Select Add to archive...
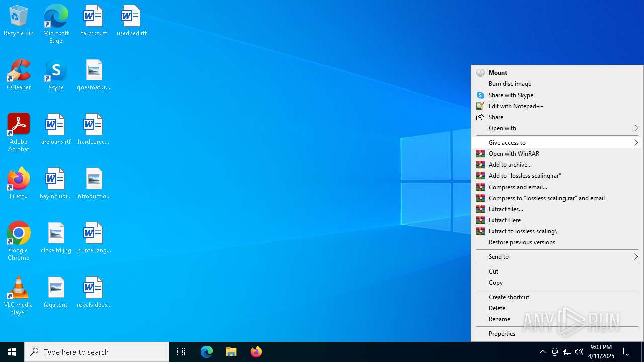Screen dimensions: 644x362 [x=557, y=165]
